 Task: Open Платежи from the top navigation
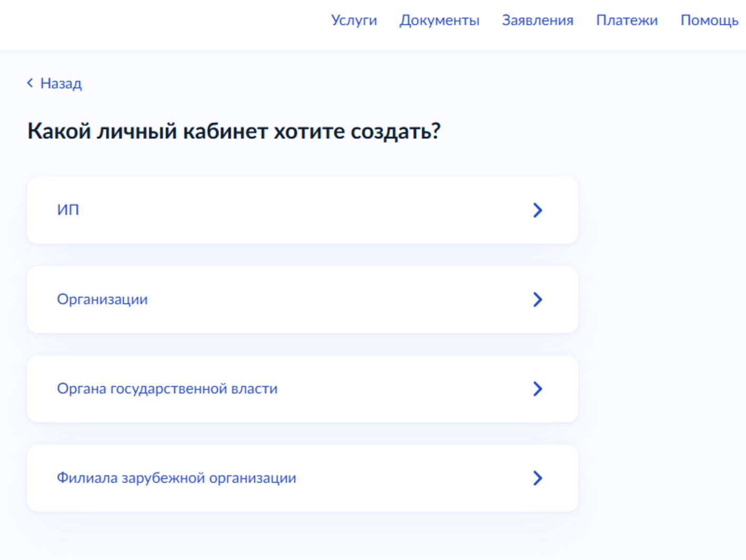627,21
